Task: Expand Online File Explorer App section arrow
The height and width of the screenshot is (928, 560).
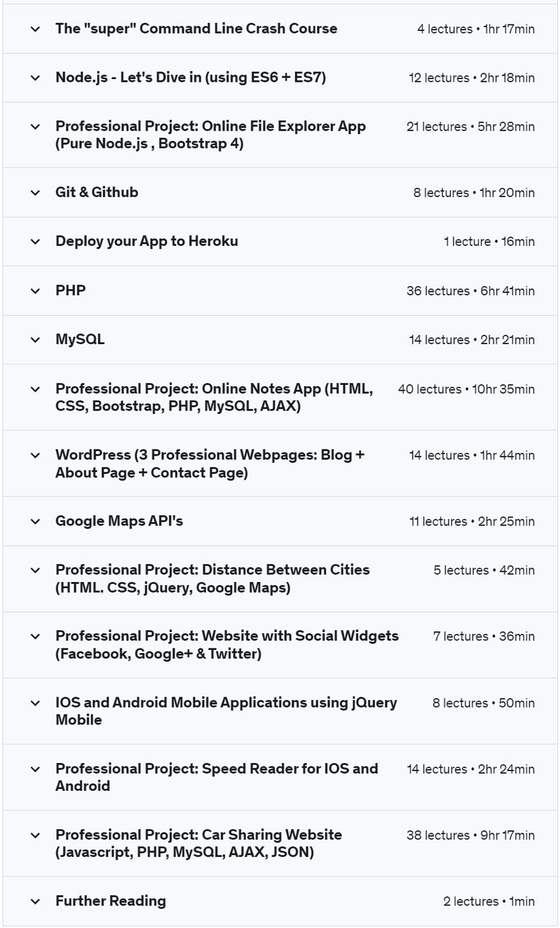Action: pos(36,127)
